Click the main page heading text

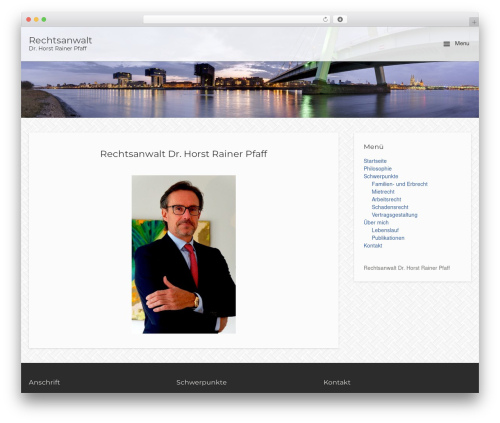183,154
